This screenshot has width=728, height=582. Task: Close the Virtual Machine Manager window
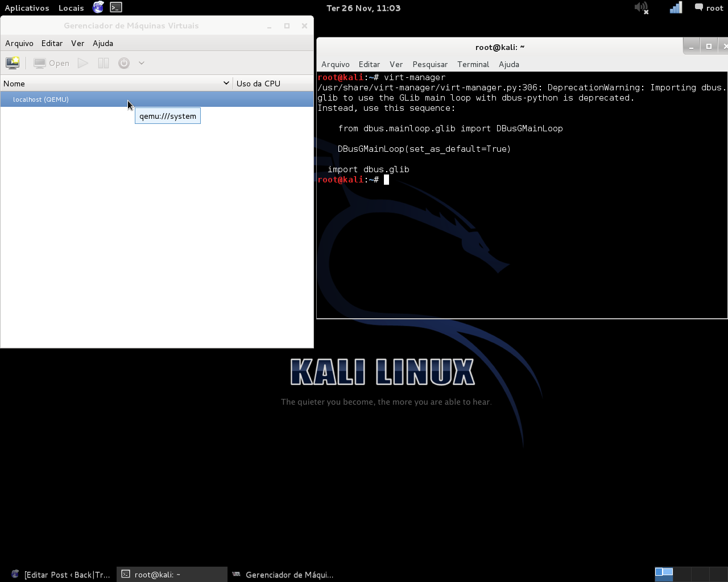pos(304,26)
